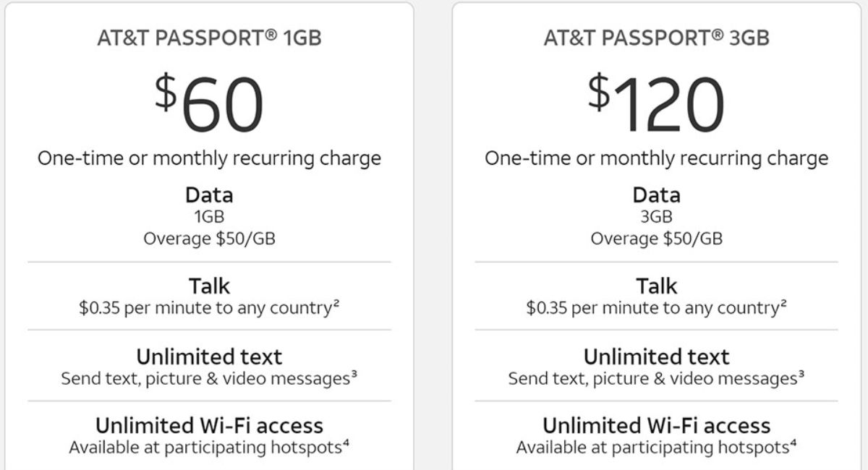
Task: Click the Overage $50/GB text in the 3GB card
Action: 656,239
